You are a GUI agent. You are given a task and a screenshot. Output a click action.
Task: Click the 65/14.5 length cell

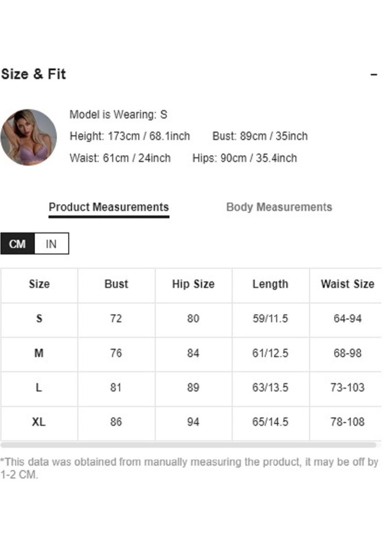270,422
